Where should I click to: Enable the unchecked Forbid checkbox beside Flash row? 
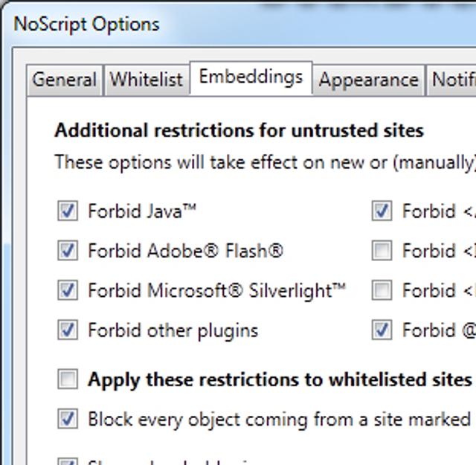point(382,251)
